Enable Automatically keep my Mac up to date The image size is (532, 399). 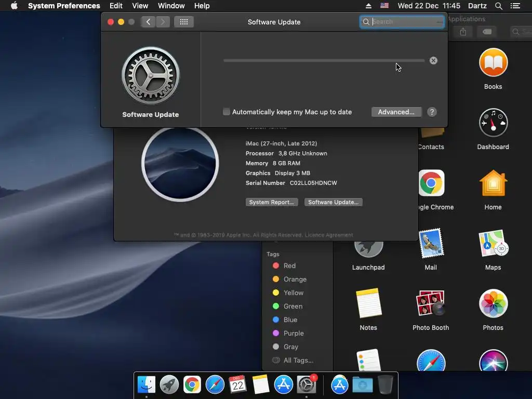pos(227,112)
